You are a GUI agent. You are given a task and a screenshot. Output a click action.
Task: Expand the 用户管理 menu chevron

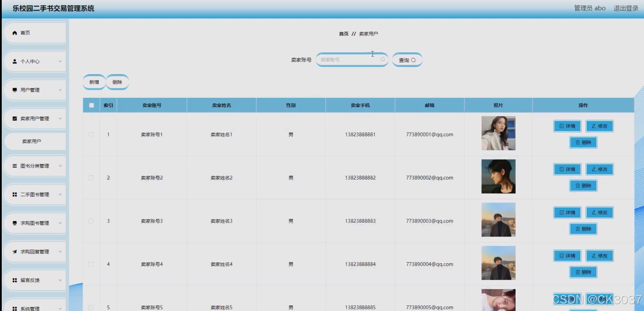60,90
